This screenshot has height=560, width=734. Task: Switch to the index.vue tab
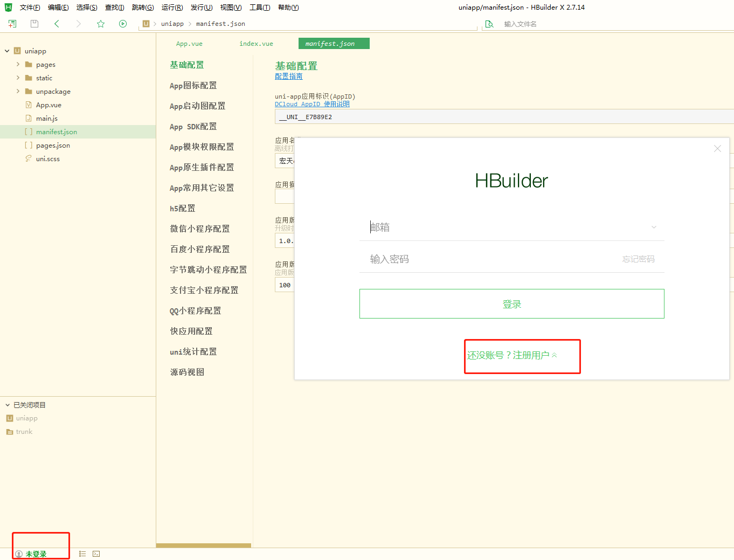[256, 44]
